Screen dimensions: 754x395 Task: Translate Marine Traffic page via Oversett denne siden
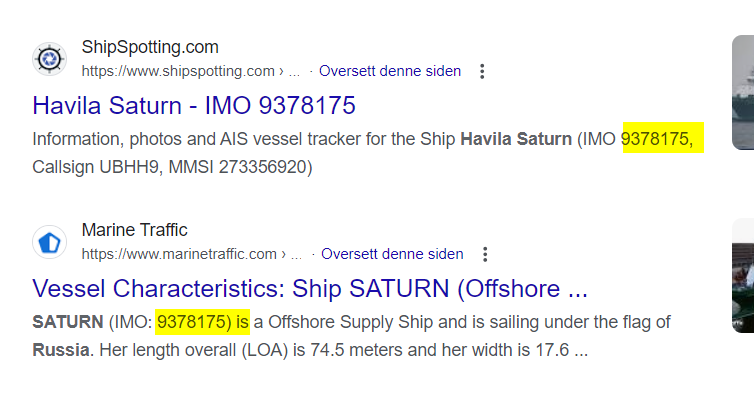tap(392, 254)
